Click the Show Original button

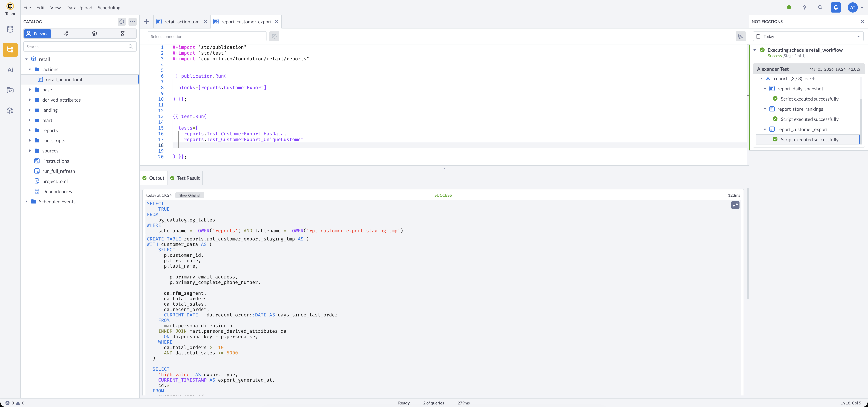[189, 195]
